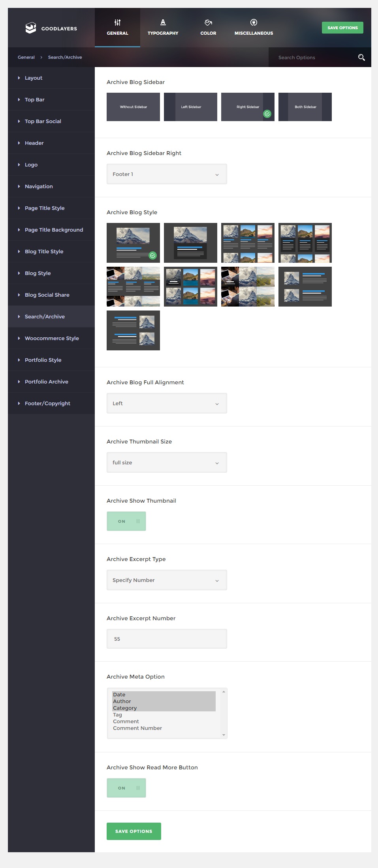Screen dimensions: 378x868
Task: Select style with right image and left text
Action: click(x=133, y=330)
